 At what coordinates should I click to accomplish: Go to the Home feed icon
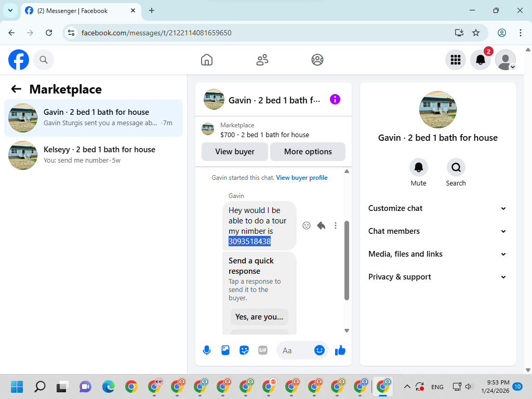(x=207, y=60)
